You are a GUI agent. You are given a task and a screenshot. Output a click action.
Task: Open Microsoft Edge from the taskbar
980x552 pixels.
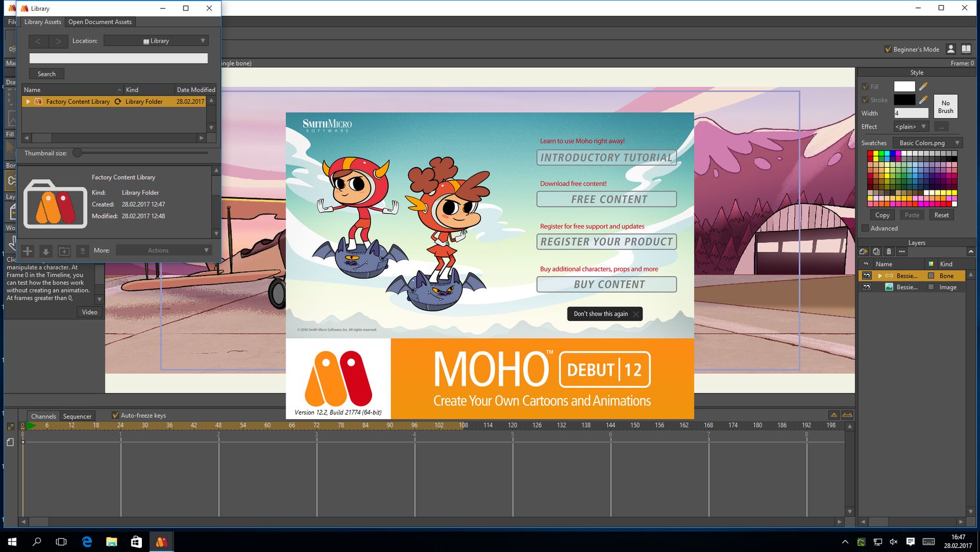pos(87,542)
